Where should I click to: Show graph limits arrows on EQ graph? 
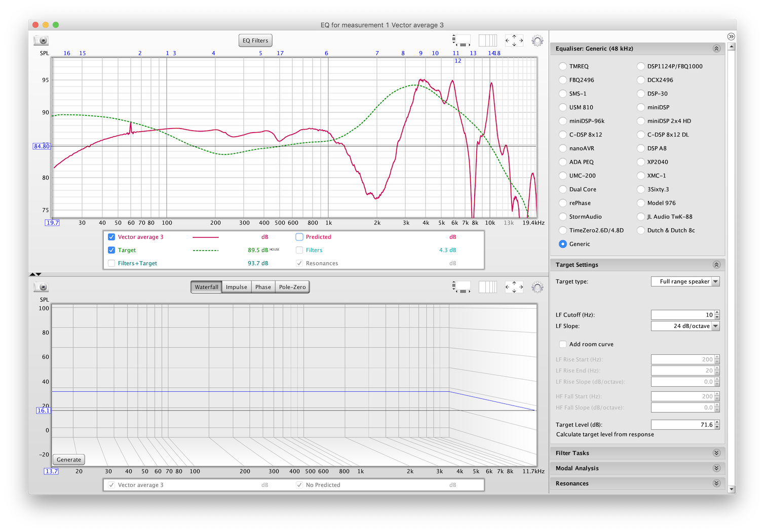coord(514,40)
